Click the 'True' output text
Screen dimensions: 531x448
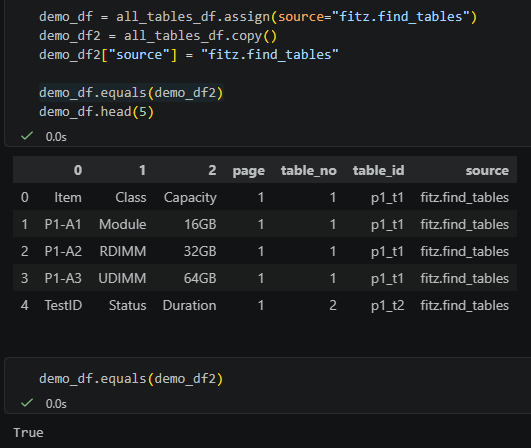tap(28, 432)
